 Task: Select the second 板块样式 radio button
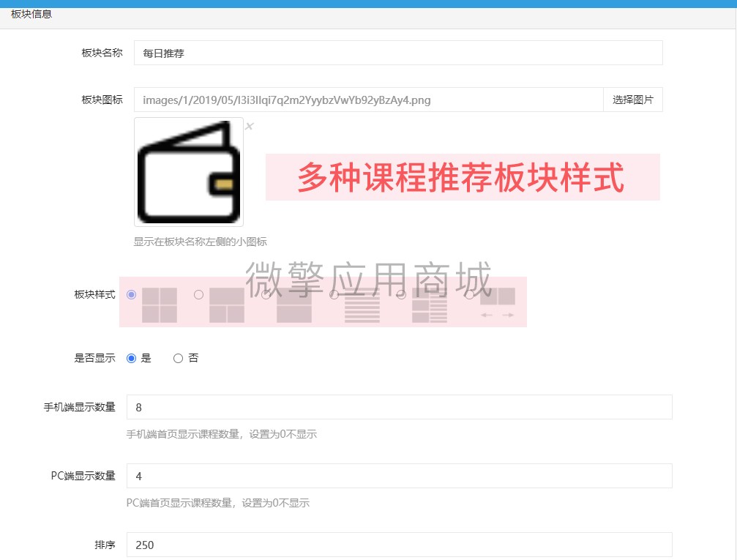coord(199,294)
